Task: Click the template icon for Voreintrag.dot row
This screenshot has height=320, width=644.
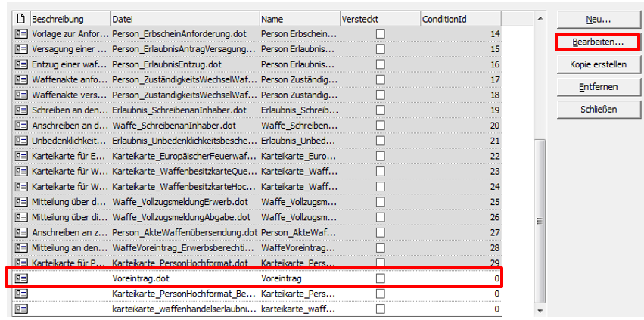Action: (21, 278)
